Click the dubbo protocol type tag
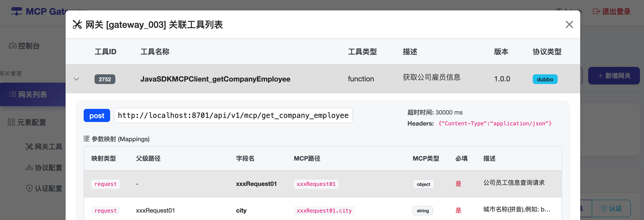The width and height of the screenshot is (644, 220). pos(545,80)
